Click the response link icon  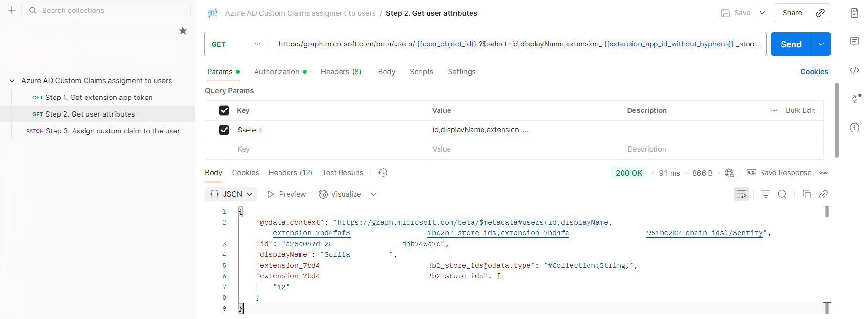point(824,194)
